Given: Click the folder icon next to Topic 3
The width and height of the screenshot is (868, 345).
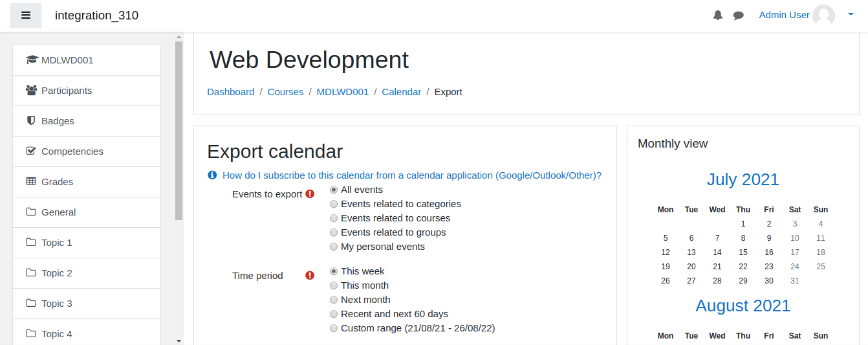Looking at the screenshot, I should [31, 304].
